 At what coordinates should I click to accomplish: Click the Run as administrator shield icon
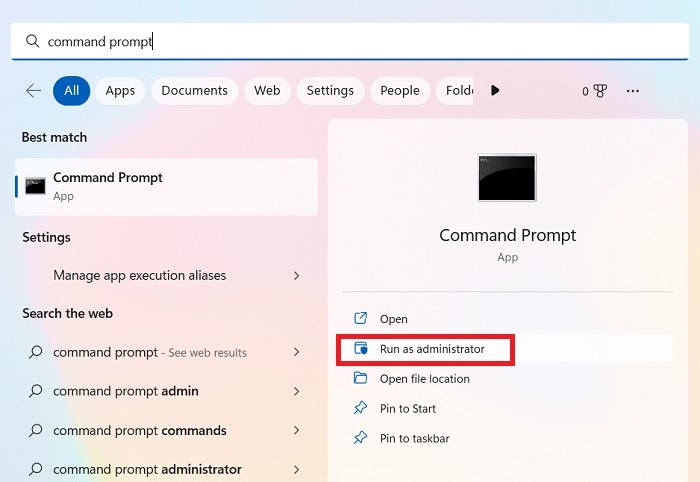(x=361, y=348)
